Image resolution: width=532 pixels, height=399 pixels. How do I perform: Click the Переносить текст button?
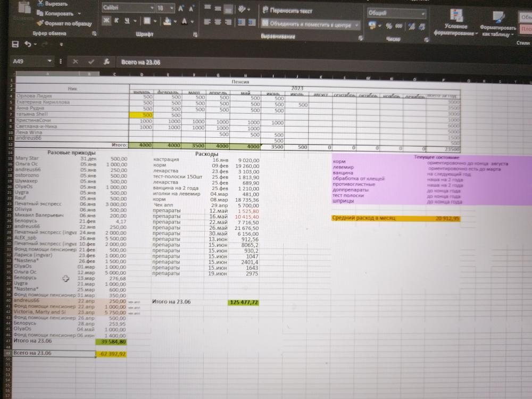[x=287, y=11]
